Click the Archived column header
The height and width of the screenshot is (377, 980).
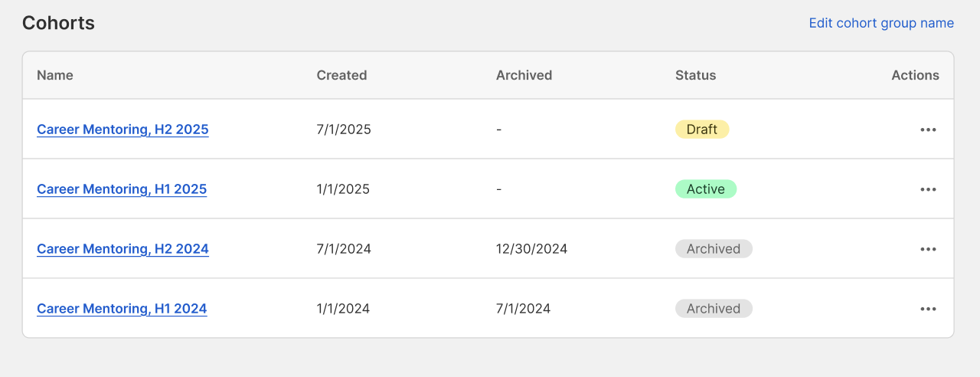click(524, 75)
